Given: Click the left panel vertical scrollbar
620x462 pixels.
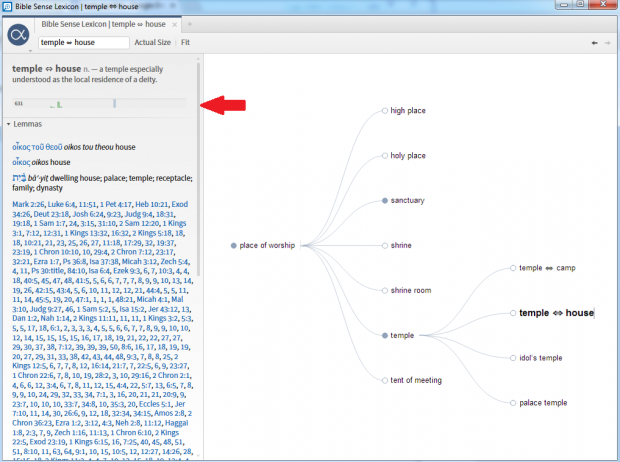Looking at the screenshot, I should coord(199,200).
